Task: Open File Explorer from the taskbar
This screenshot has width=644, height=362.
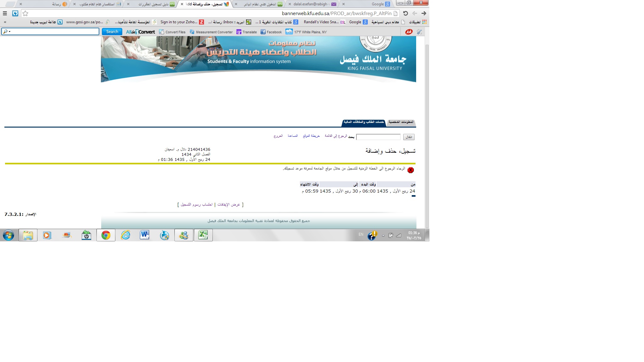Action: point(28,235)
